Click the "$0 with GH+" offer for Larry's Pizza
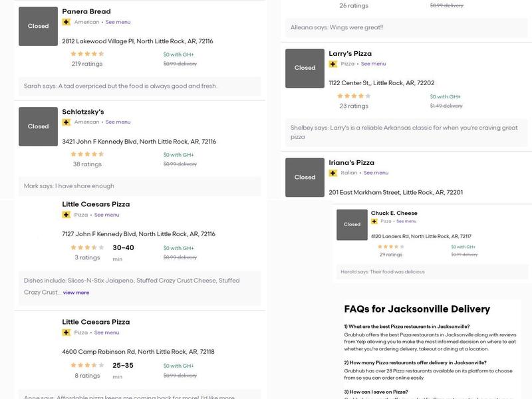Image resolution: width=532 pixels, height=399 pixels. [445, 96]
